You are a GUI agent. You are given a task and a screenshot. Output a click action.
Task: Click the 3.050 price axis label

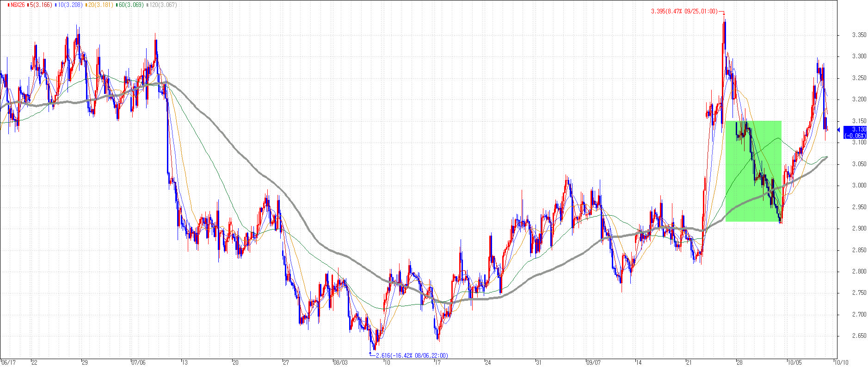point(859,164)
